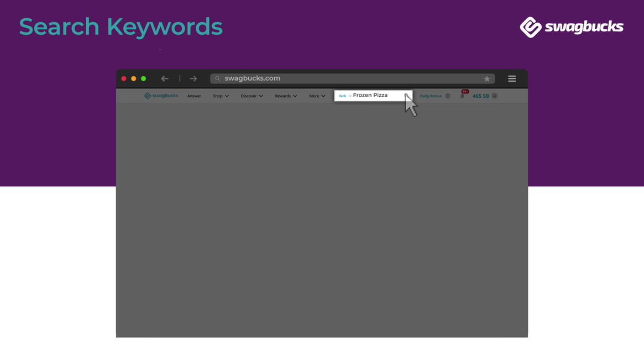Expand the Shop dropdown
Viewport: 644px width, 362px height.
coord(221,96)
